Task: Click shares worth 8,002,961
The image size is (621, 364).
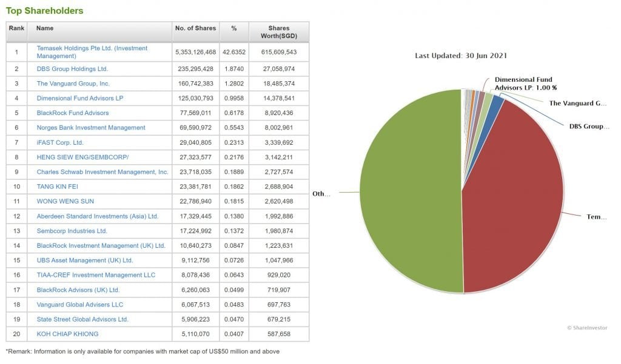Action: [279, 127]
